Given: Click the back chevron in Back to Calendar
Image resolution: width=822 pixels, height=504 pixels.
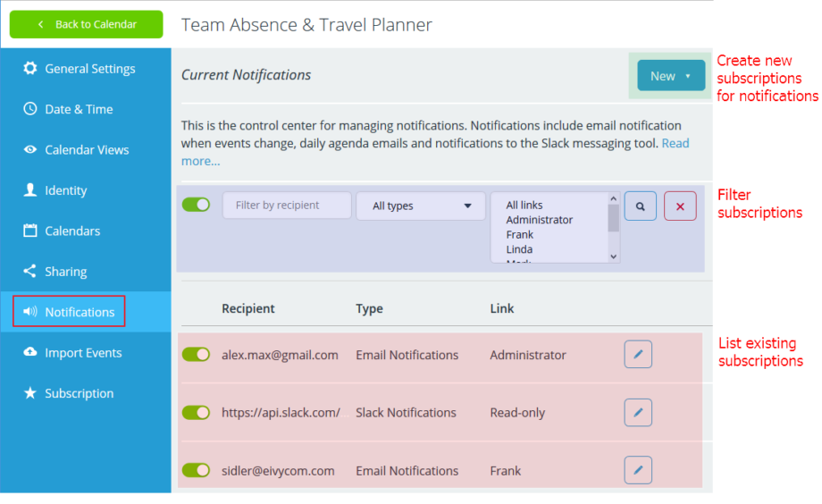Looking at the screenshot, I should tap(41, 24).
